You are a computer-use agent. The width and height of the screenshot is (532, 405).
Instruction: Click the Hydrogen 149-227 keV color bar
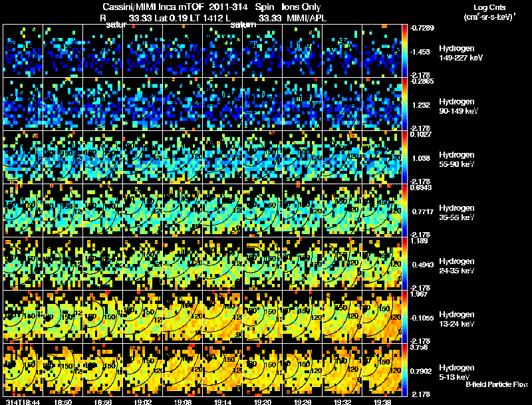point(404,51)
